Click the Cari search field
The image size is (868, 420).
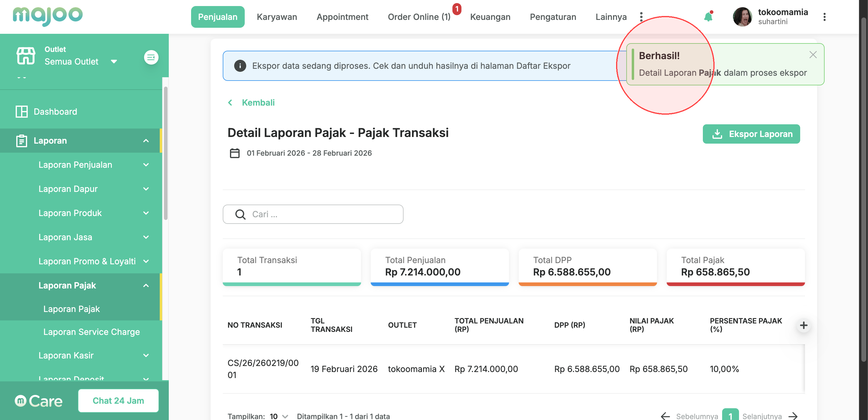click(313, 214)
